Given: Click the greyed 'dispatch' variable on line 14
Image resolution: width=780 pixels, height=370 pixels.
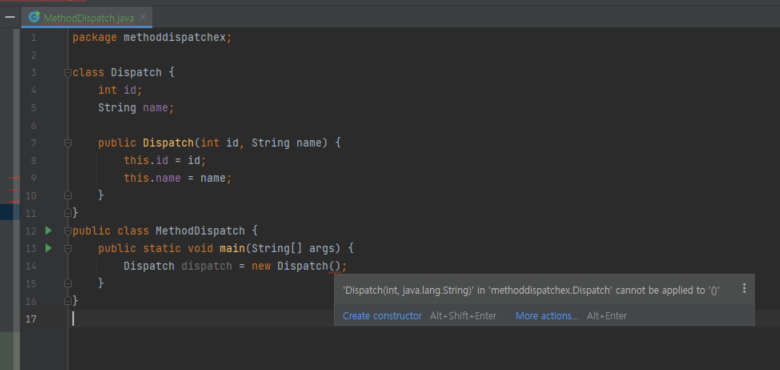Looking at the screenshot, I should (206, 266).
